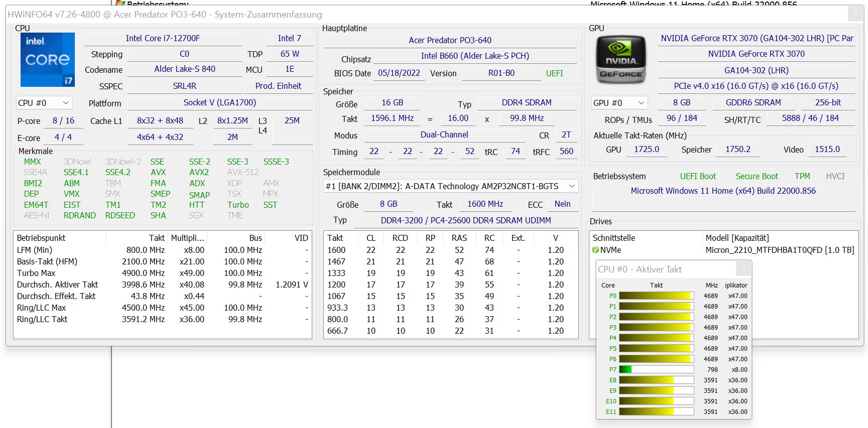The image size is (868, 428).
Task: Click the E8 core clock bar
Action: (657, 380)
